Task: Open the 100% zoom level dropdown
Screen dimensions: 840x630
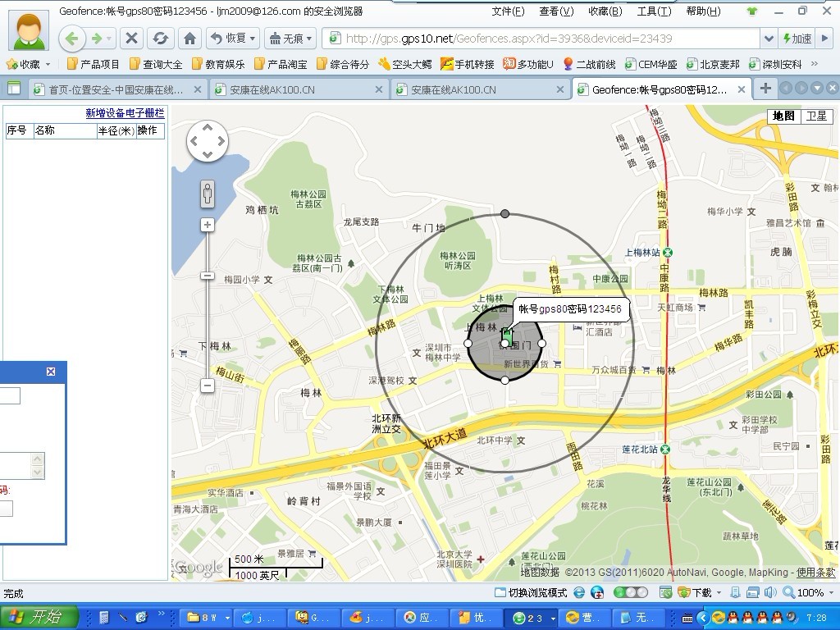Action: coord(832,592)
